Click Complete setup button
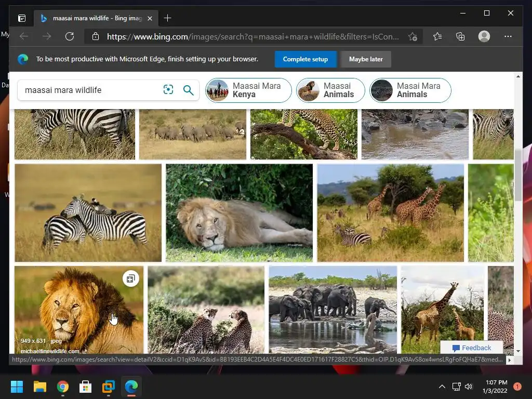This screenshot has height=399, width=532. pos(305,59)
